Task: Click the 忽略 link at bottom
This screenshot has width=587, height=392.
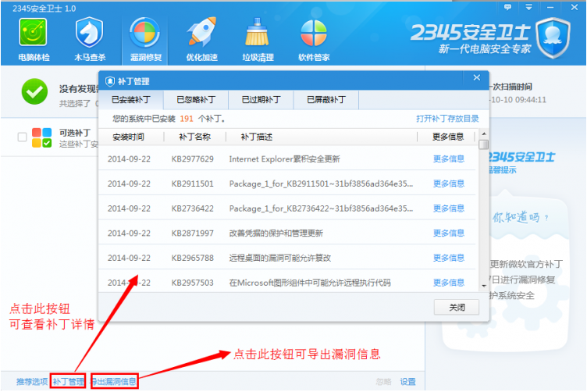Action: (x=383, y=381)
